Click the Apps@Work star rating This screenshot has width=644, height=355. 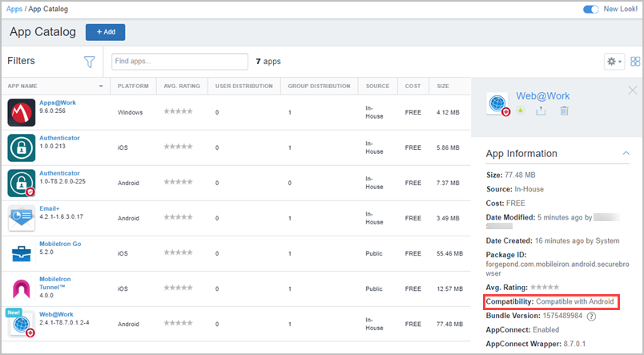(179, 111)
